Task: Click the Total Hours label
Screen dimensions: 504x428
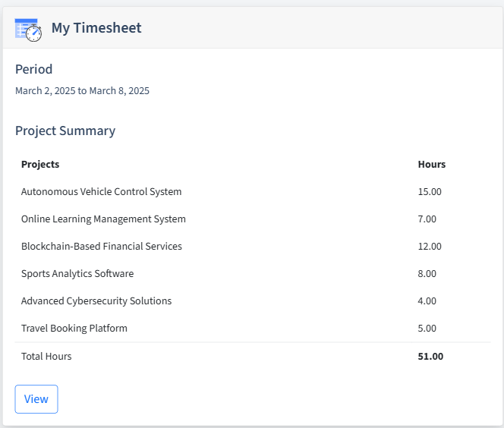Action: tap(46, 357)
